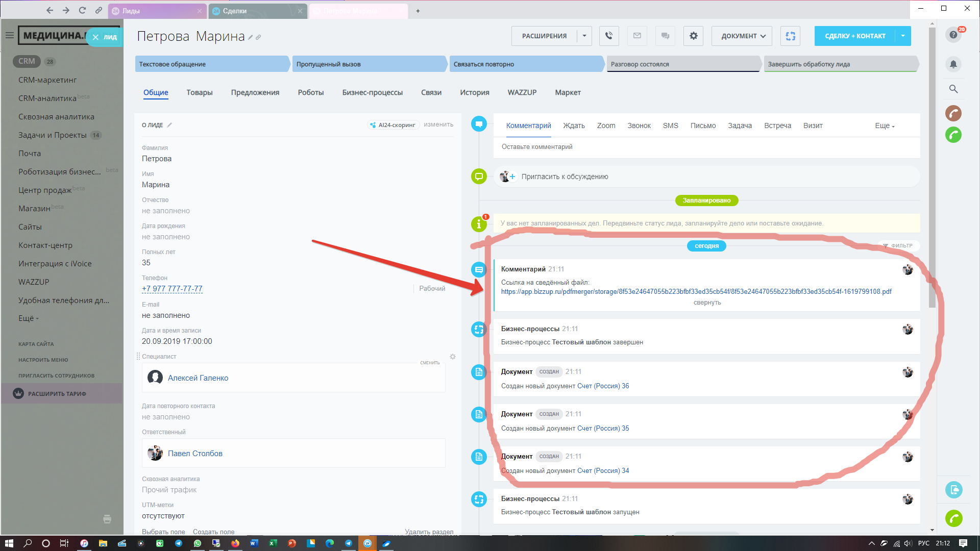Open Telegram from the Windows taskbar
This screenshot has height=551, width=980.
point(179,543)
